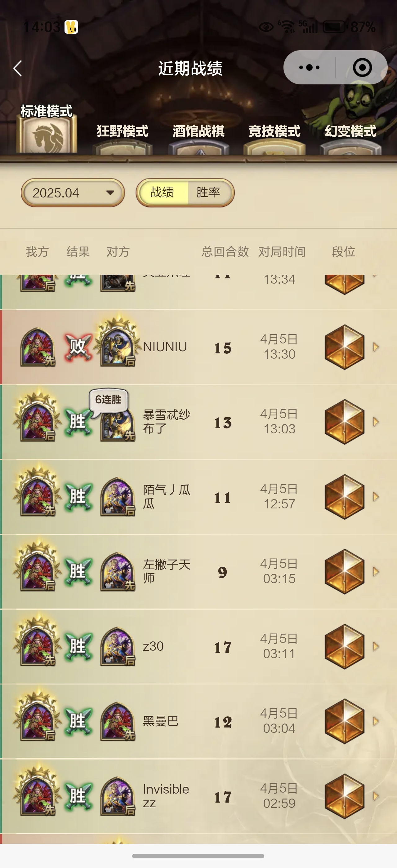Open the 竞技模式 tab
397x868 pixels.
click(274, 138)
